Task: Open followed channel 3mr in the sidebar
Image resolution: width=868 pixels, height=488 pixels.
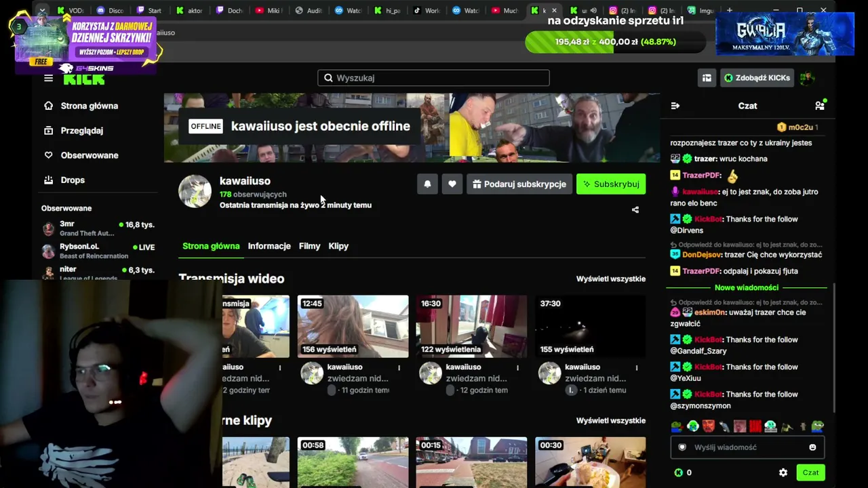Action: 98,228
